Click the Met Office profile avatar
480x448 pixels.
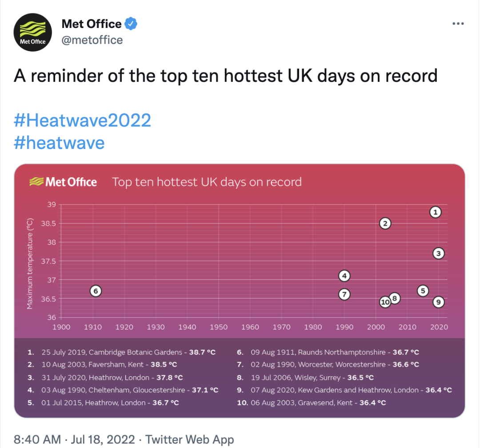click(33, 33)
